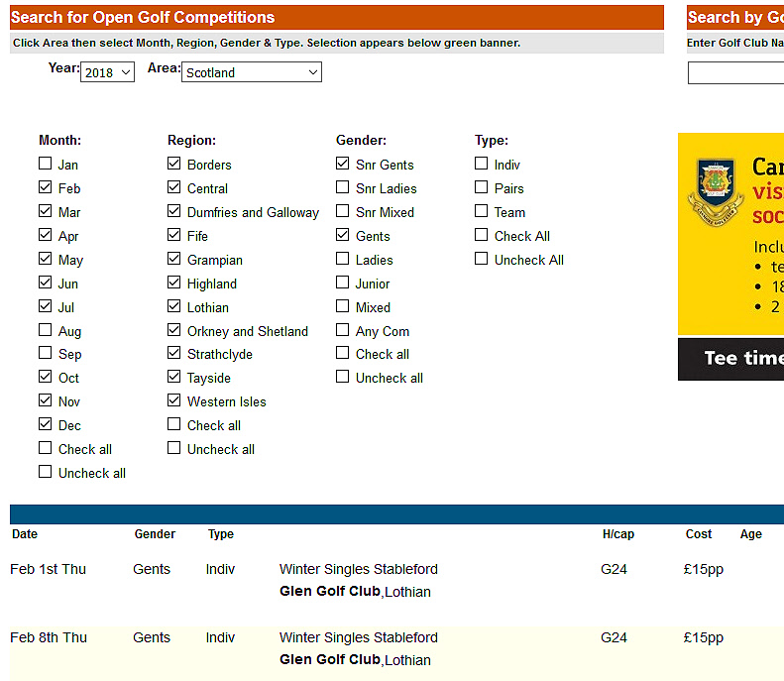
Task: Enable the Aug month checkbox
Action: [x=46, y=330]
